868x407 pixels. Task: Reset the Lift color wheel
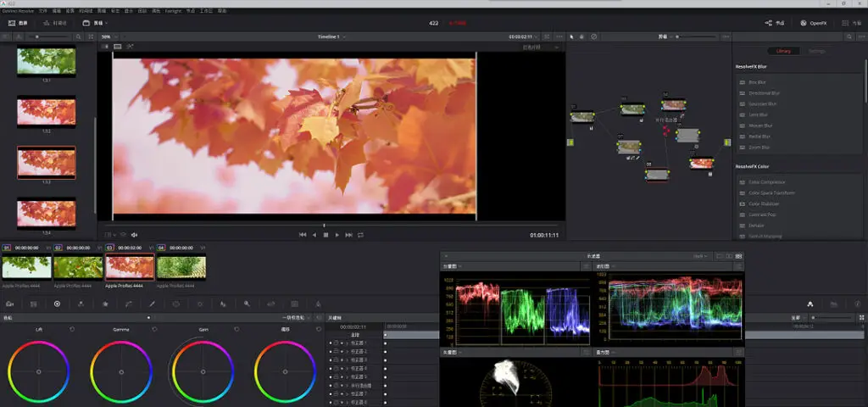point(72,329)
